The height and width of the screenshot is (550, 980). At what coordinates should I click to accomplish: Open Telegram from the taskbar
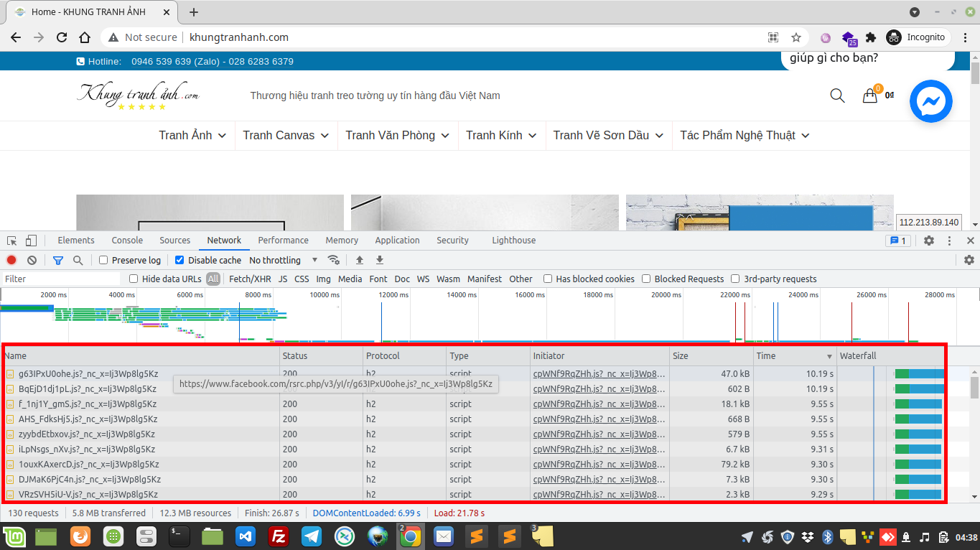tap(311, 536)
